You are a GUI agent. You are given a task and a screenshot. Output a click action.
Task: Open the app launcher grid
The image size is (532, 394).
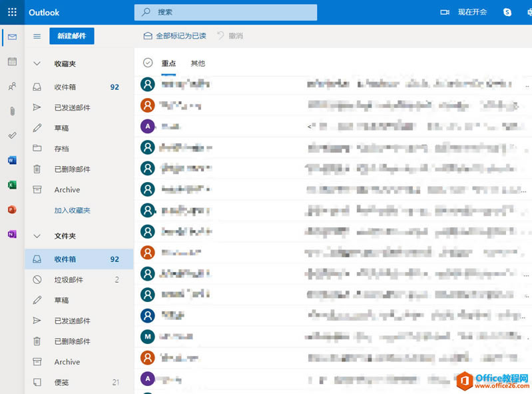[12, 12]
